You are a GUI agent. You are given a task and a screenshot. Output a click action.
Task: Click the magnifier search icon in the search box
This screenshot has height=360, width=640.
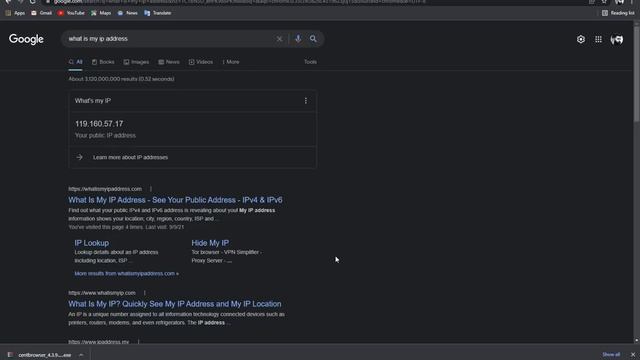[x=313, y=39]
